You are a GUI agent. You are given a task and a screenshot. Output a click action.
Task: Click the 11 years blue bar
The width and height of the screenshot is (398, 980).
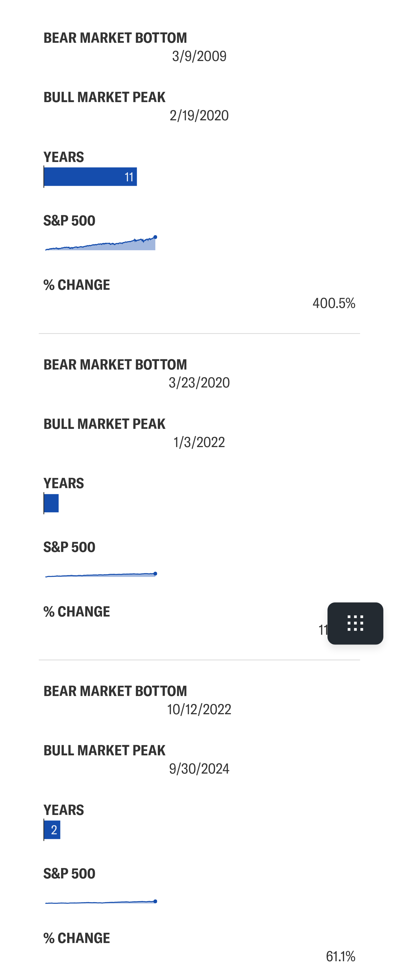tap(90, 177)
